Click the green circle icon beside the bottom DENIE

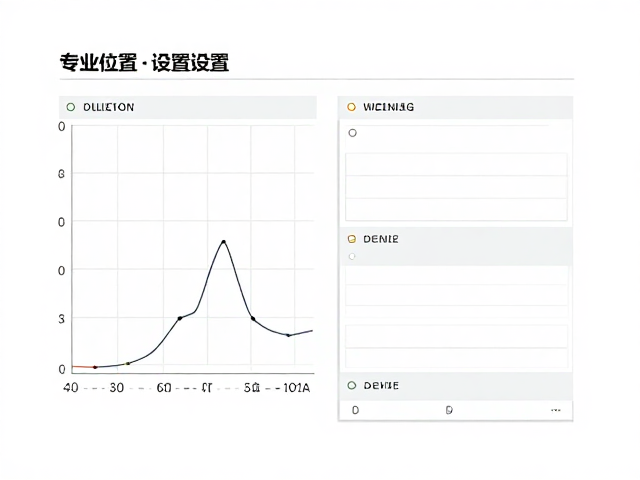click(x=351, y=385)
